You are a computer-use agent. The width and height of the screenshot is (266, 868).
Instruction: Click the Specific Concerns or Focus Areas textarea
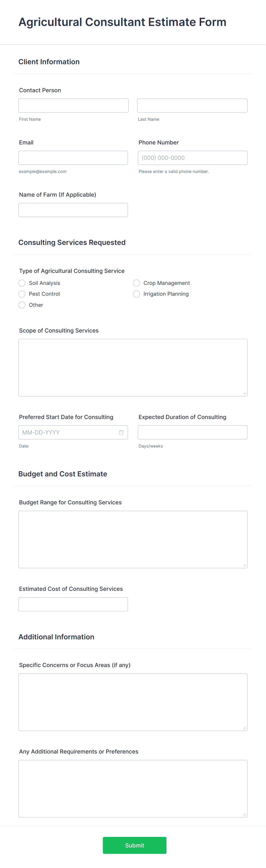coord(133,702)
